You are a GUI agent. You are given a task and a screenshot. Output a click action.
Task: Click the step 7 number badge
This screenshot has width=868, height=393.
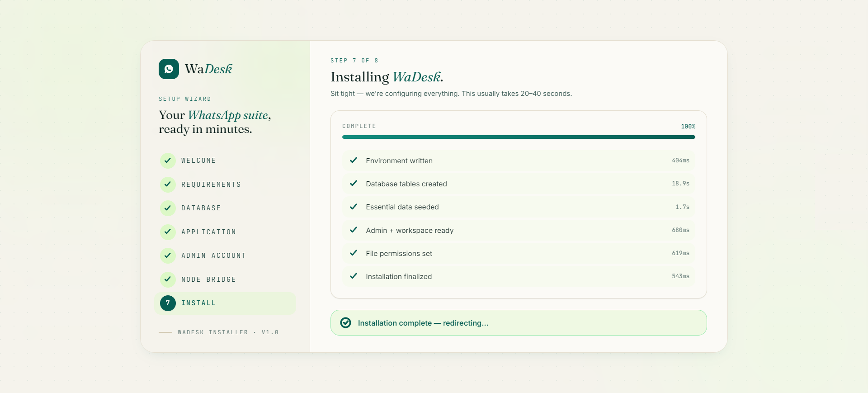(168, 303)
